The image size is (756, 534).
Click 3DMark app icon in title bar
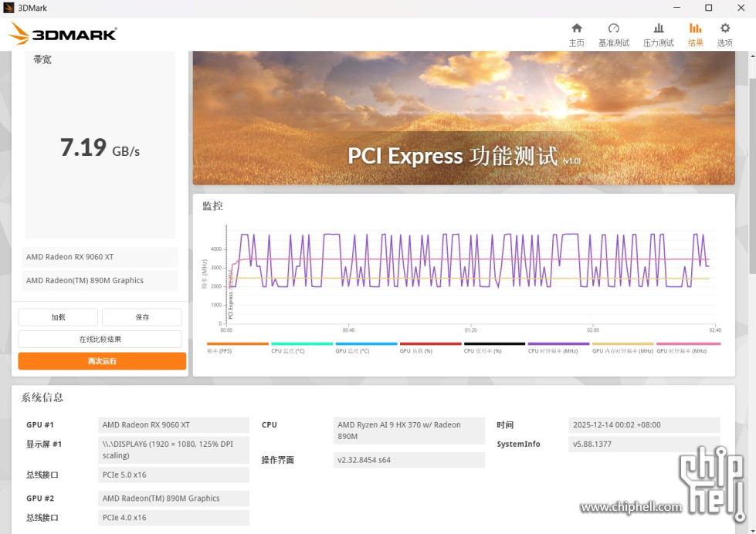pyautogui.click(x=8, y=8)
